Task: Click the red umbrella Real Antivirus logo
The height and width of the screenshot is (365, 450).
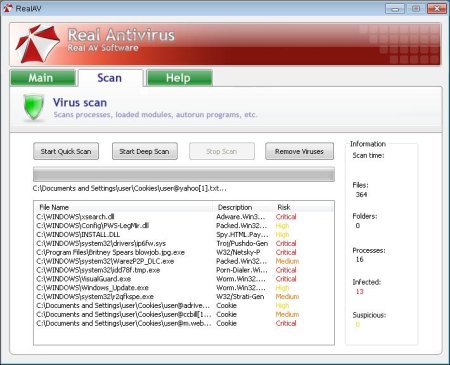Action: 37,44
